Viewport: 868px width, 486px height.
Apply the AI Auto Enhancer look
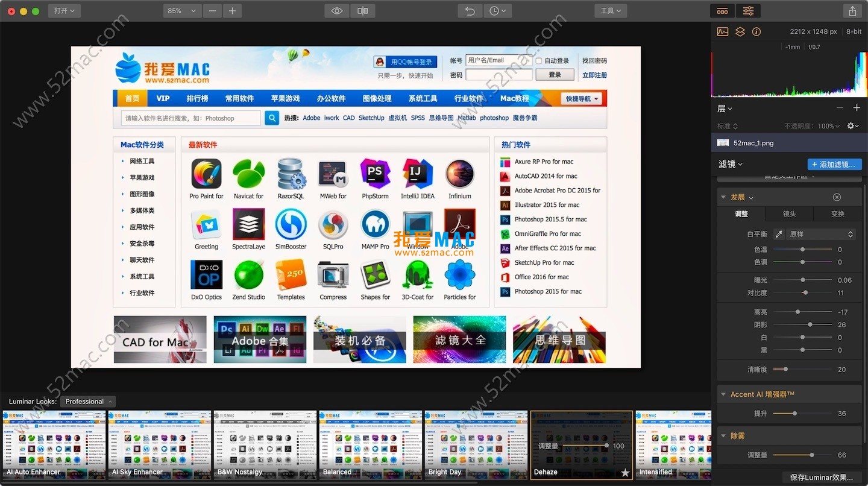coord(54,445)
